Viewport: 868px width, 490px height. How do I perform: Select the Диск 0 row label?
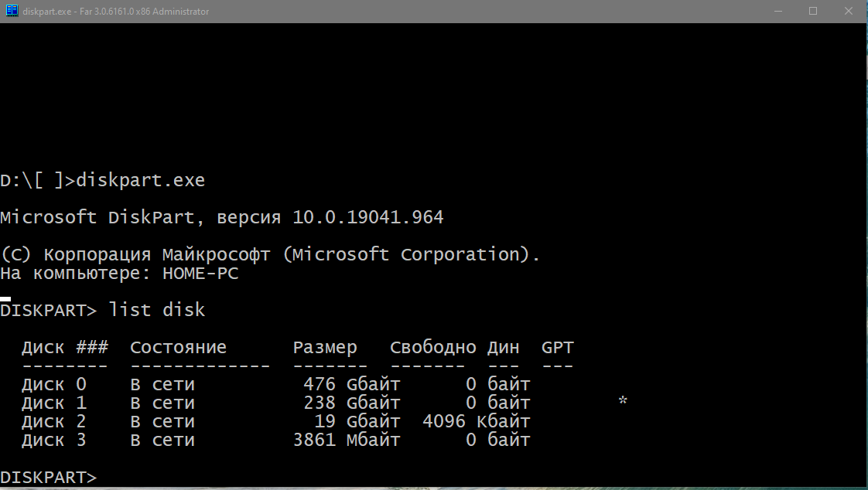(x=54, y=384)
